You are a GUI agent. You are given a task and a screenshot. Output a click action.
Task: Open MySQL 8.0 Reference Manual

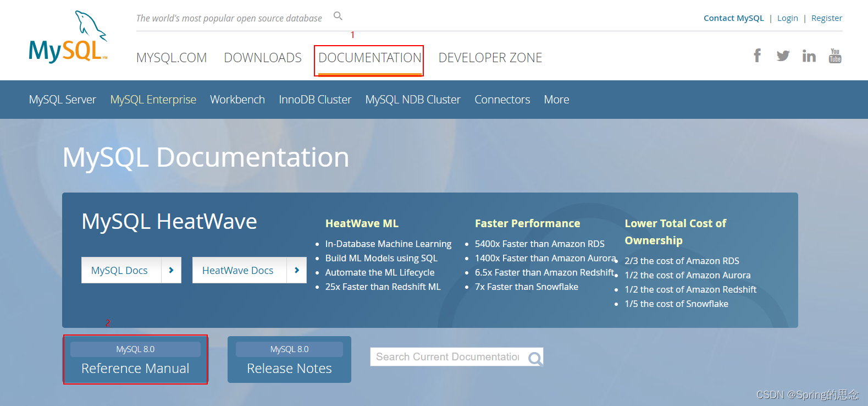coord(135,360)
